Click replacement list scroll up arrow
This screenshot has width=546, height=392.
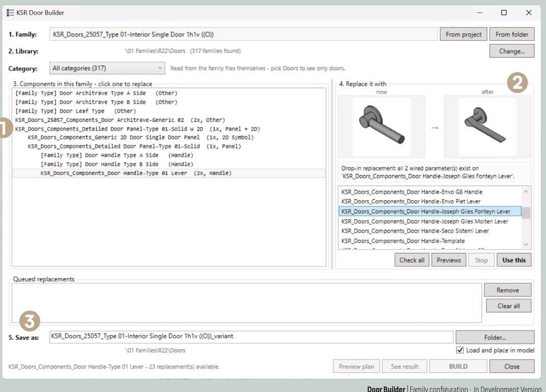[526, 191]
